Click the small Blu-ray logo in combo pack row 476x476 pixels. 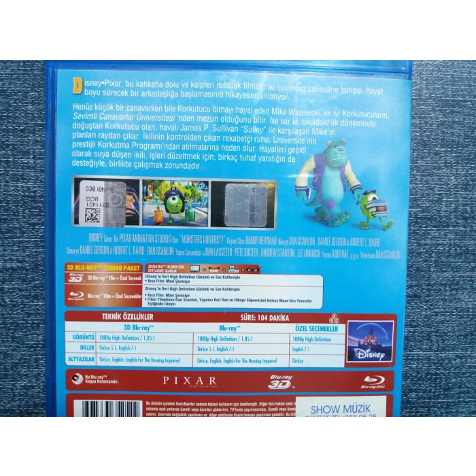tap(76, 296)
